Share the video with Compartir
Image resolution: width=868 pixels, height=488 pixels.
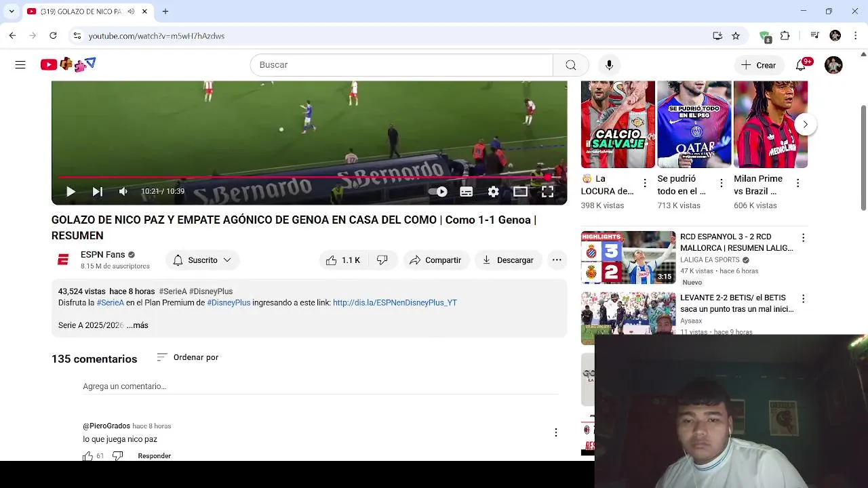[x=435, y=260]
